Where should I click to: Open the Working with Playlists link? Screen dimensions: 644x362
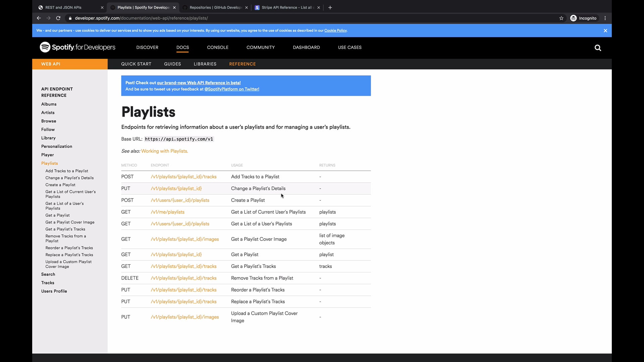pos(164,151)
